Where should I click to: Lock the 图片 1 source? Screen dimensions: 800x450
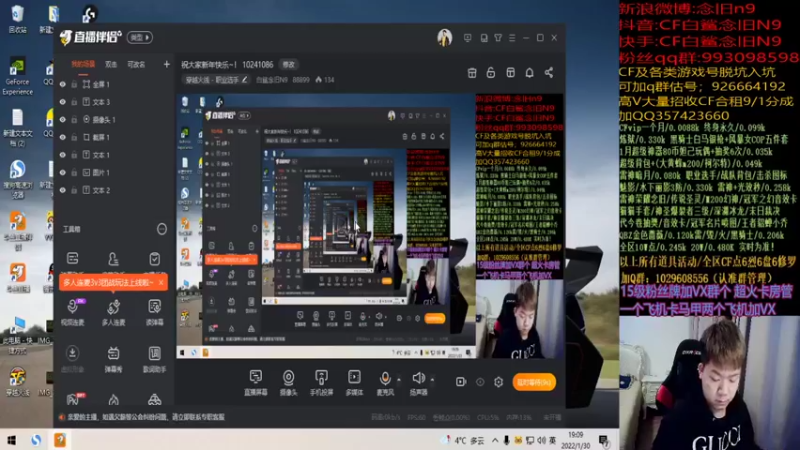pyautogui.click(x=74, y=172)
